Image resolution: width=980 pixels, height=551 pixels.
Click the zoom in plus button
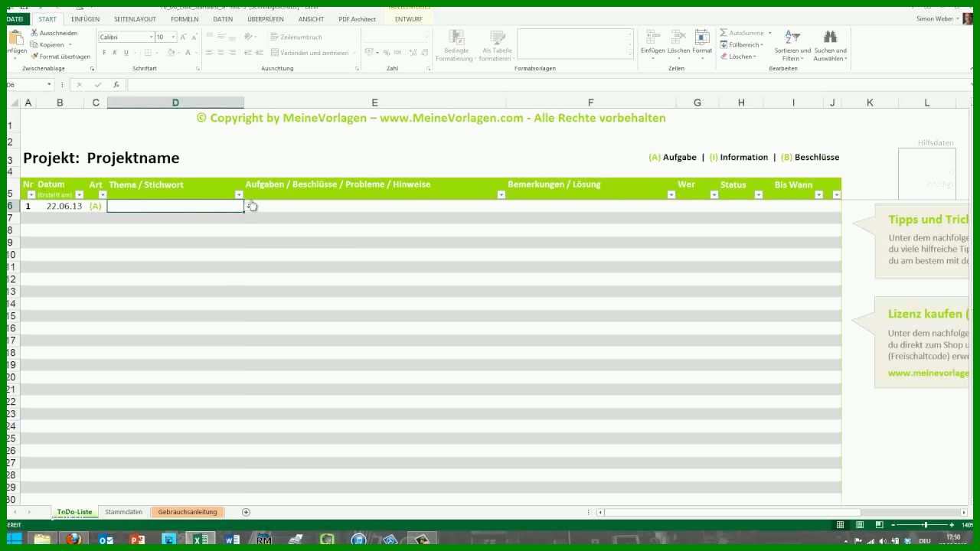pyautogui.click(x=952, y=525)
